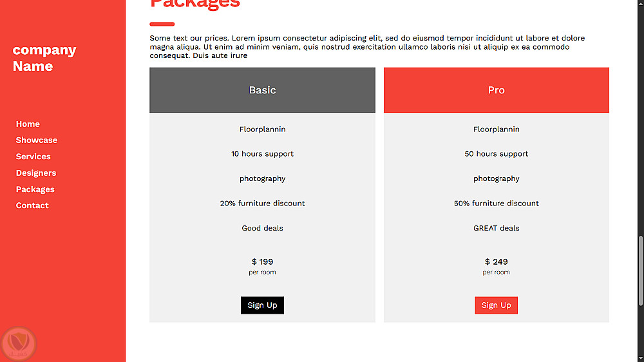Click the red Pro plan header
The width and height of the screenshot is (644, 362).
(x=496, y=90)
